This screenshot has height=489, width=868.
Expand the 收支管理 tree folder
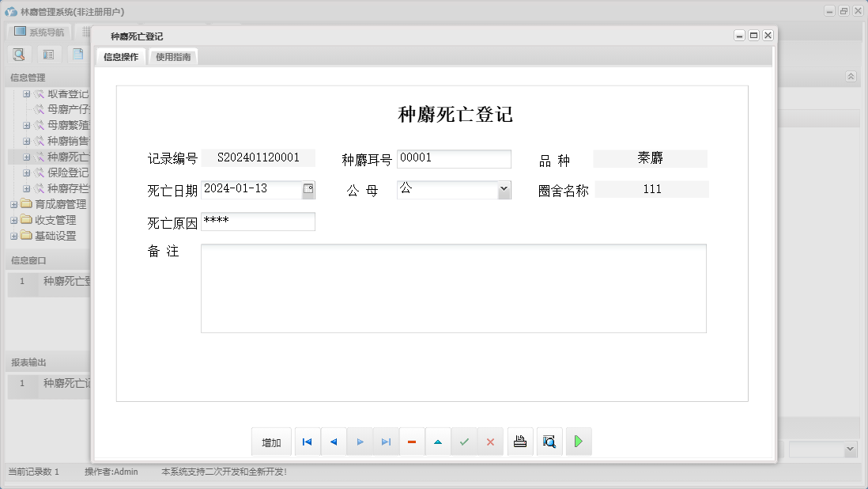point(14,220)
